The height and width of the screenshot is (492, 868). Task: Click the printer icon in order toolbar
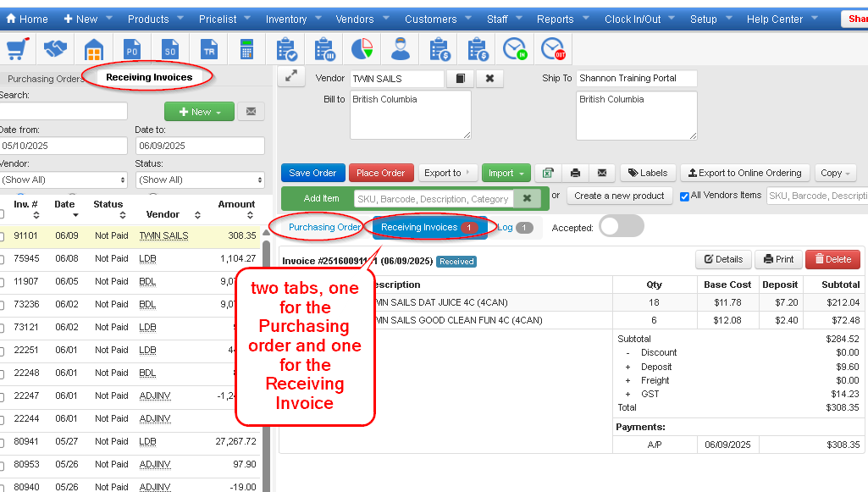click(x=575, y=173)
